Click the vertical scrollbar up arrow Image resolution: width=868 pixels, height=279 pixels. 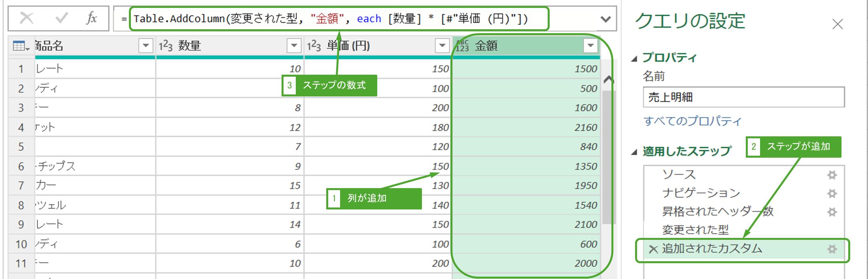pos(609,80)
